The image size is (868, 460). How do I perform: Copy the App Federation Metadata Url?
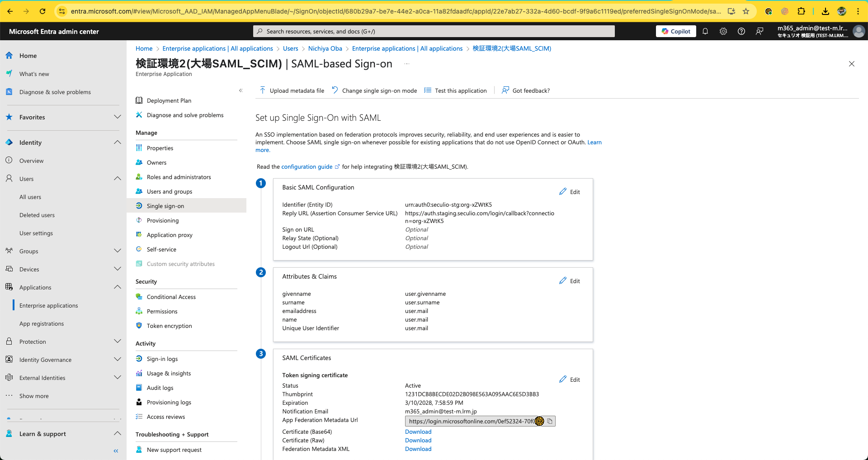pos(550,421)
